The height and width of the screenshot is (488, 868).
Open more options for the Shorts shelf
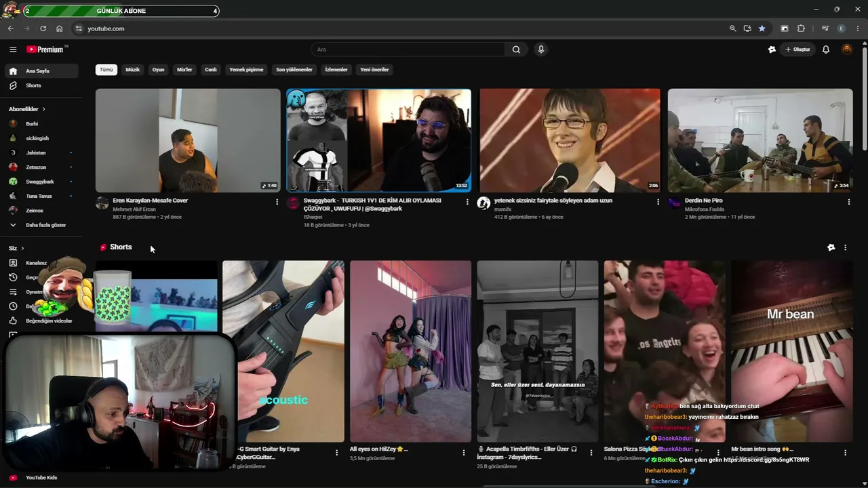(x=845, y=247)
